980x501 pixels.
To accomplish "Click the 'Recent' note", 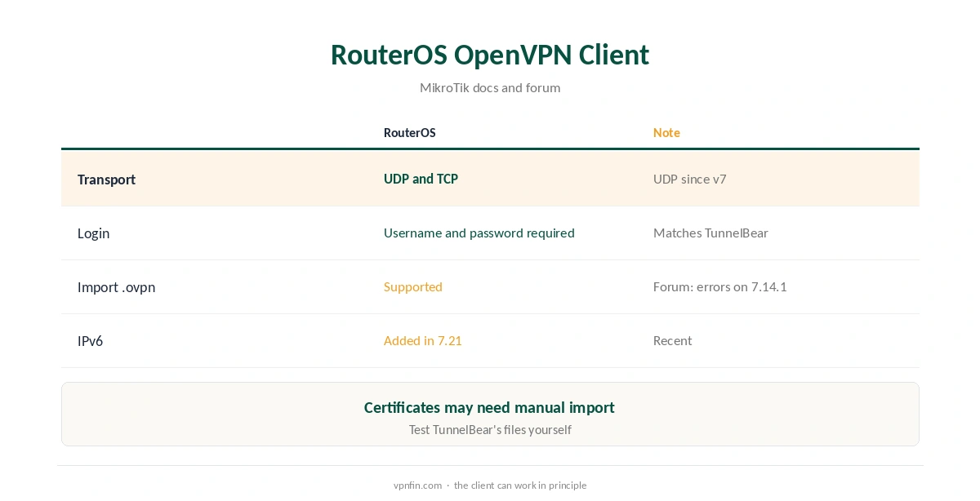I will [x=673, y=340].
